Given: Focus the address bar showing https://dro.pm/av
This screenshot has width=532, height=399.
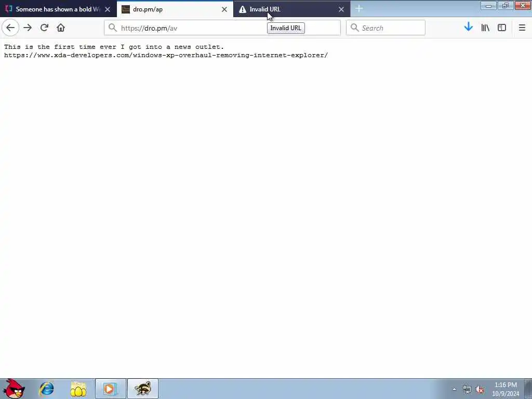Looking at the screenshot, I should pyautogui.click(x=222, y=28).
